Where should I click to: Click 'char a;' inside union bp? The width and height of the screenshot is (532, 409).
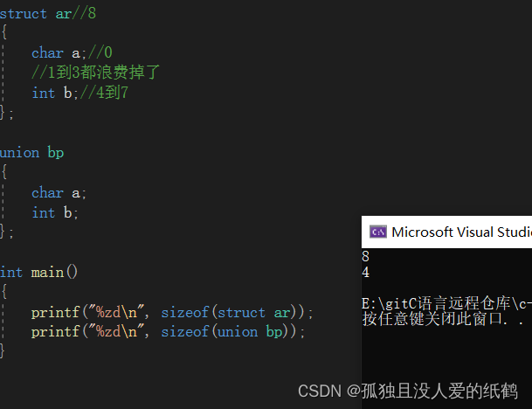click(59, 192)
